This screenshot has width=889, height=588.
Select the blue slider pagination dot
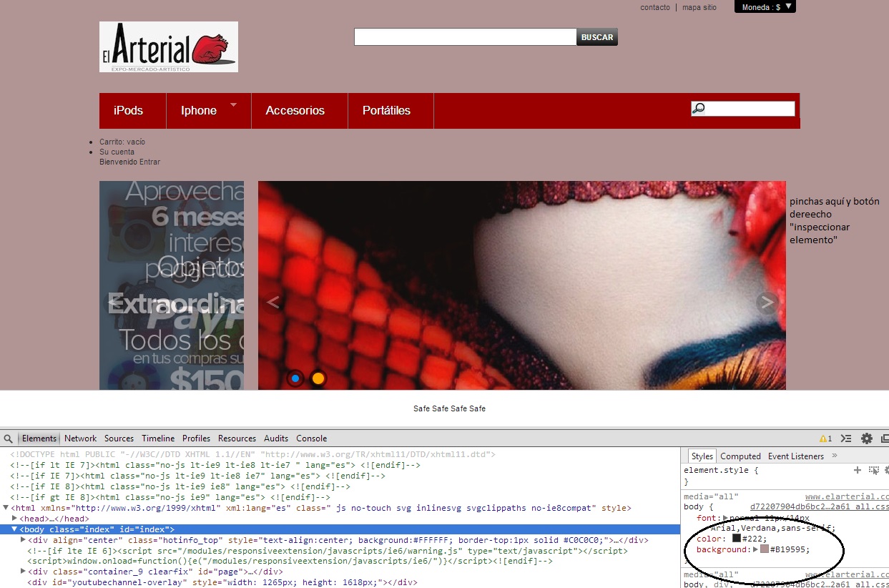295,378
